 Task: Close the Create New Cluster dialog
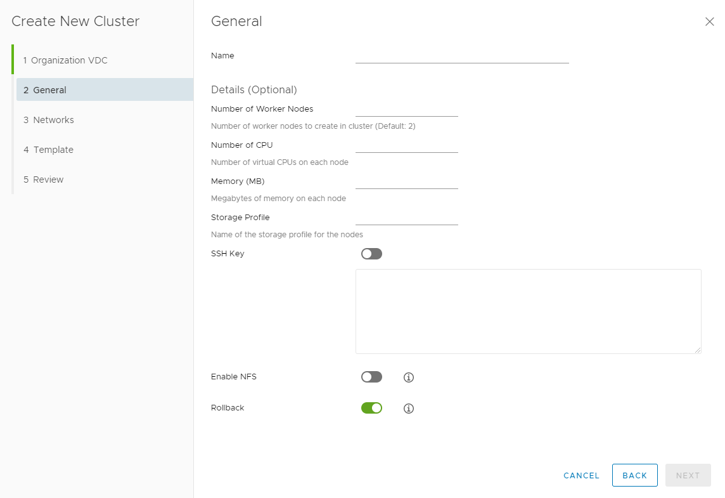(x=710, y=22)
